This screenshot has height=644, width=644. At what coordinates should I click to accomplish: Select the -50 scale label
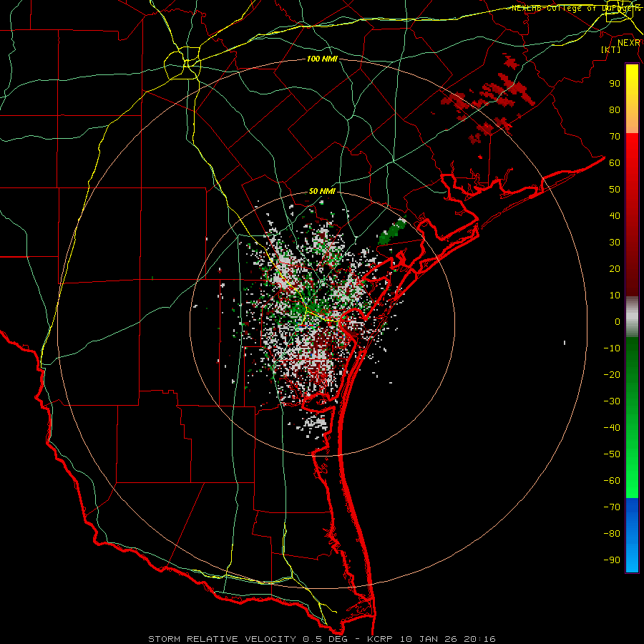pos(612,454)
